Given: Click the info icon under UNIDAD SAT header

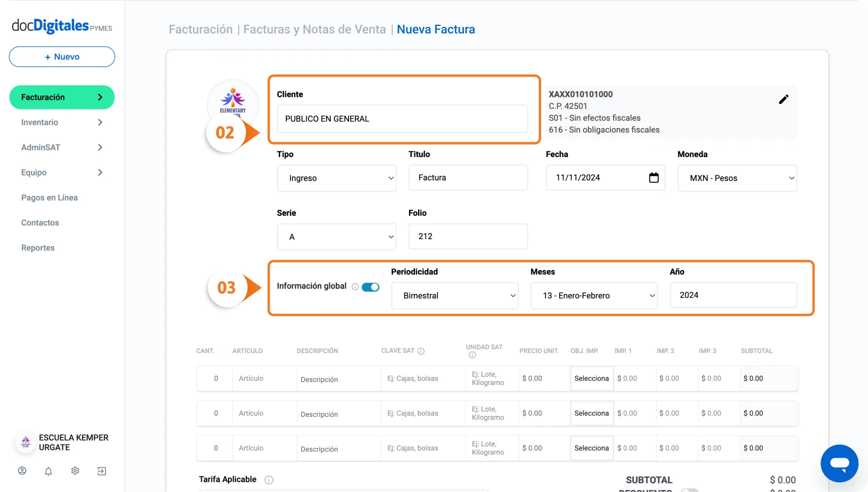Looking at the screenshot, I should tap(472, 355).
